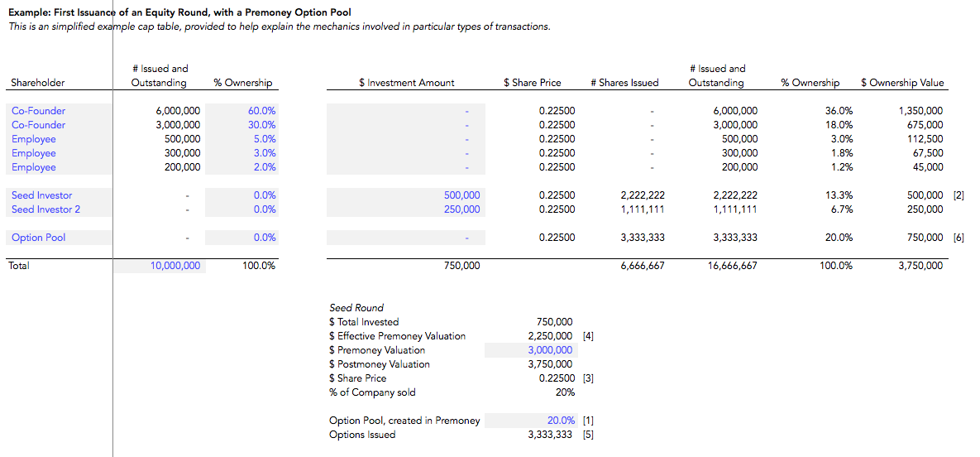Select the 45,000 ownership value cell
The width and height of the screenshot is (980, 457).
tap(928, 167)
